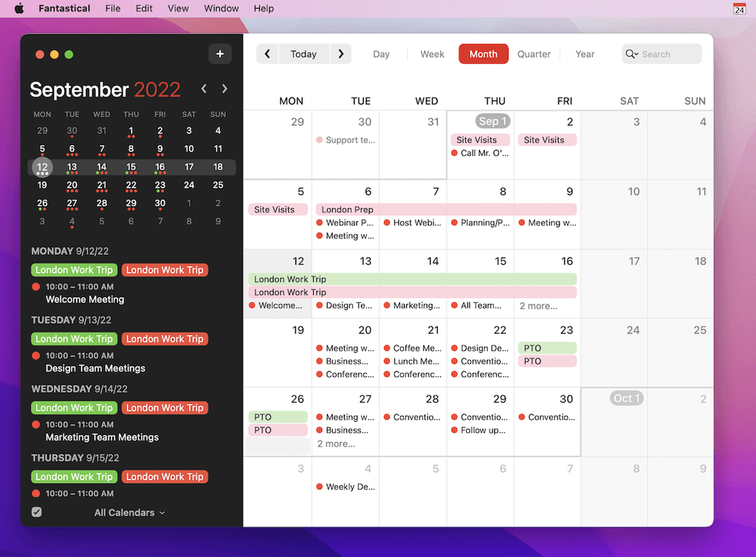
Task: Click the Today button
Action: click(303, 53)
